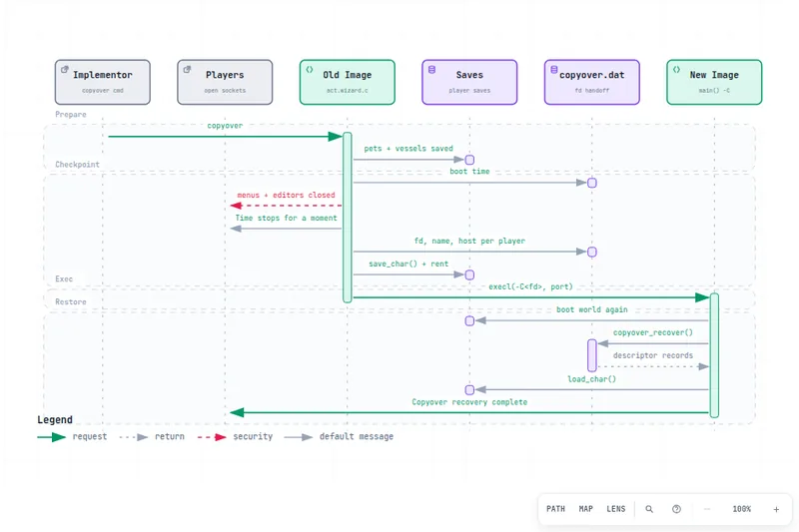Viewport: 799px width, 532px height.
Task: Click the 'Time stops for a moment' label
Action: click(286, 218)
